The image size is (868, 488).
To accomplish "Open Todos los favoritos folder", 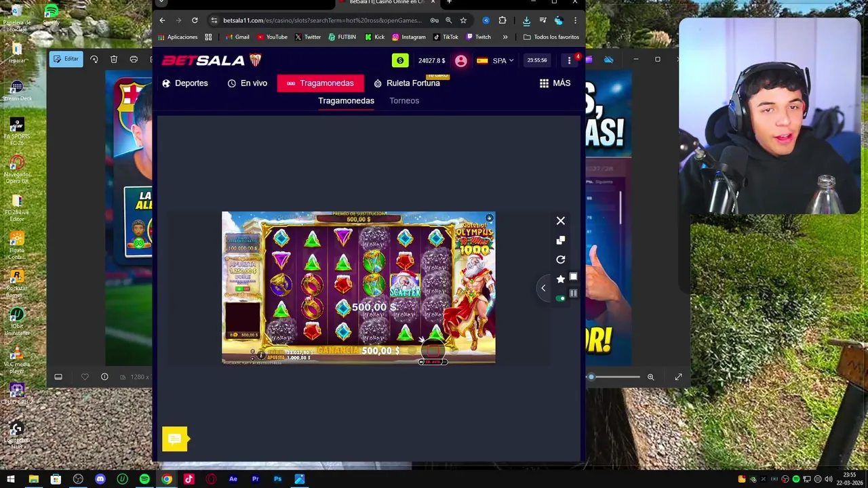I will point(551,37).
